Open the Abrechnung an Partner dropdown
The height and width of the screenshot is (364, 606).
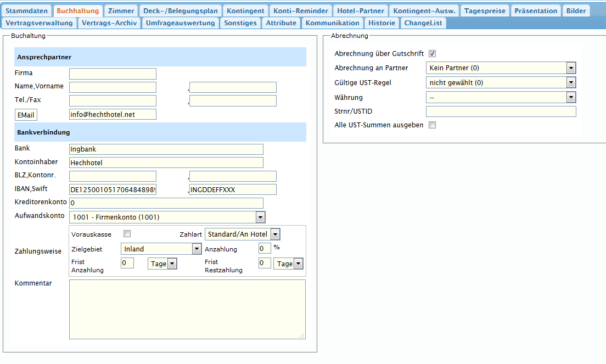click(501, 68)
